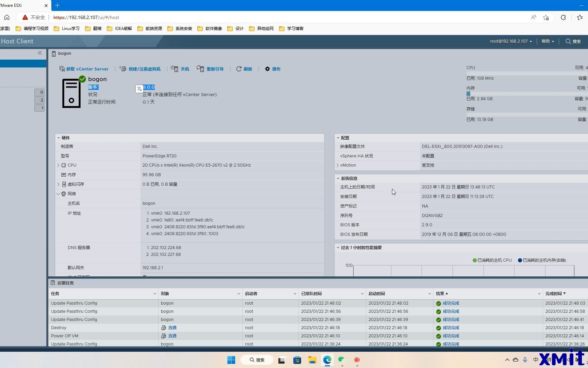Open the Actions (操作) gear menu
The image size is (588, 368).
pos(273,69)
